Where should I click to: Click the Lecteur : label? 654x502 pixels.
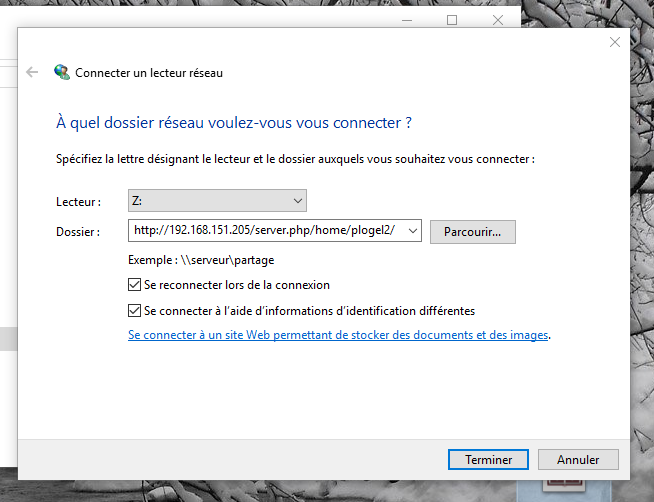point(78,202)
